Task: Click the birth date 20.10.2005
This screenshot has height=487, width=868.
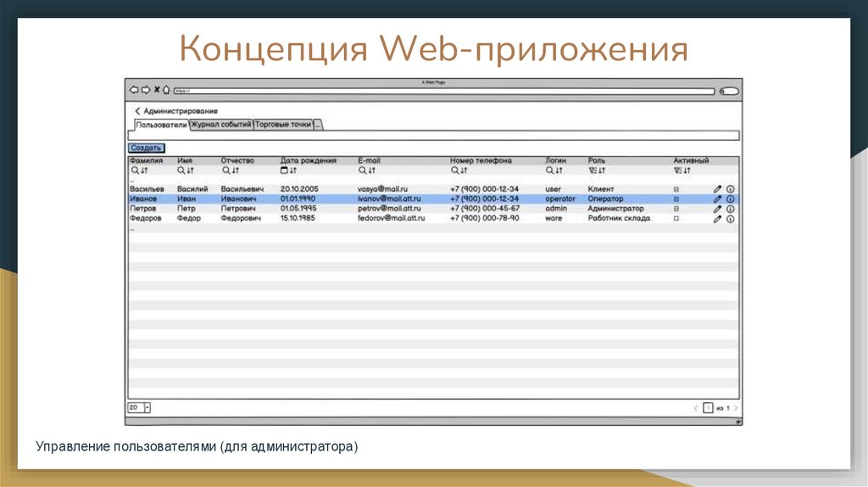Action: click(x=299, y=189)
